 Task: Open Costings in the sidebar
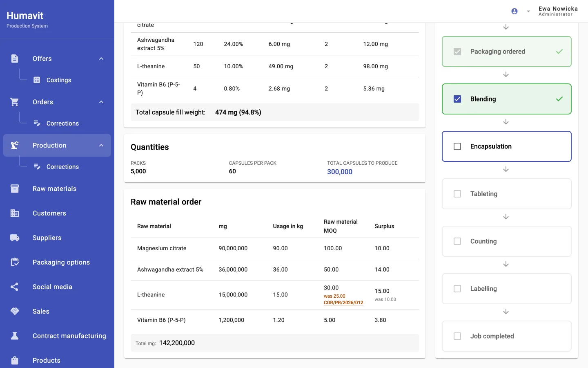[x=59, y=80]
